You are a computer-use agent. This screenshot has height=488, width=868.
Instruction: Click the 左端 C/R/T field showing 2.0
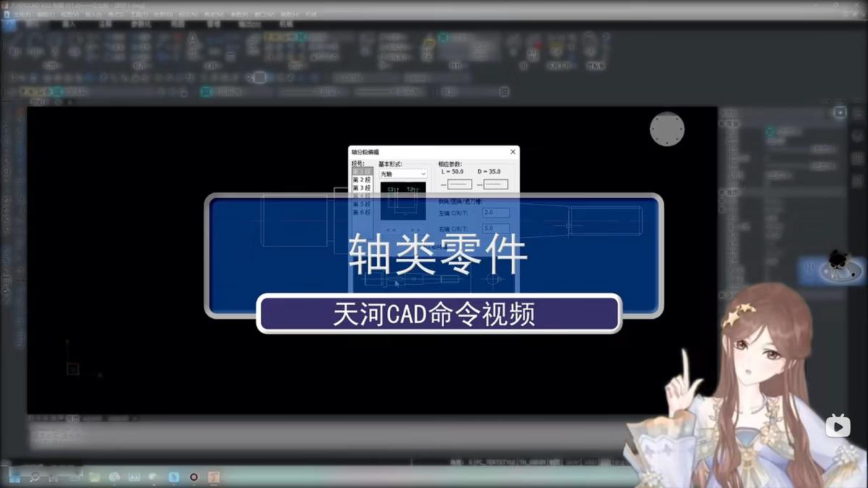coord(495,213)
